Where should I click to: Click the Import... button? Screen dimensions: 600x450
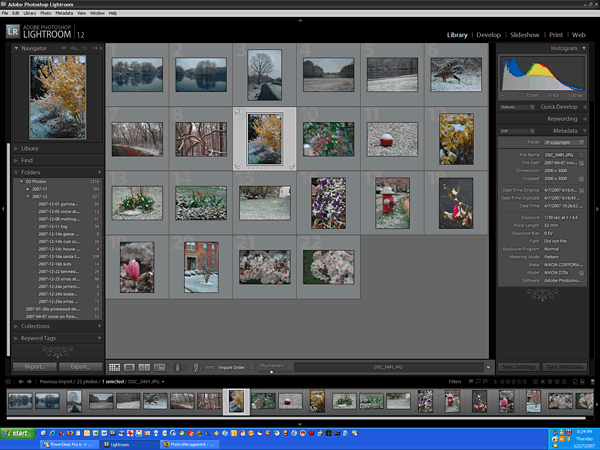pos(35,367)
